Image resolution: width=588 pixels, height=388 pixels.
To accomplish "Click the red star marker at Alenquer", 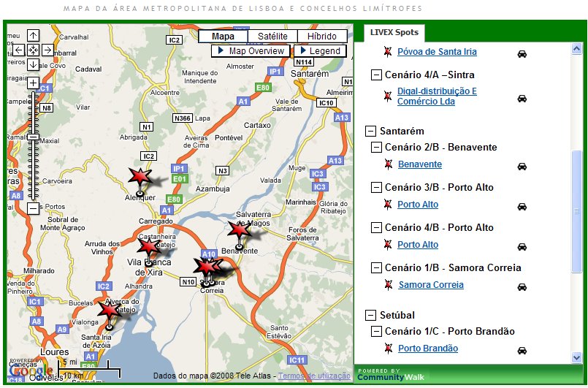I will click(140, 176).
